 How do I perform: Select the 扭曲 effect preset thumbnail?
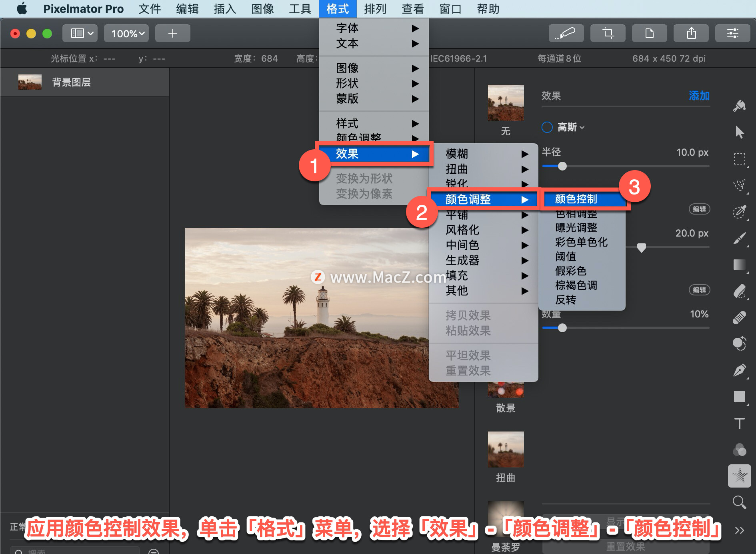[x=506, y=449]
